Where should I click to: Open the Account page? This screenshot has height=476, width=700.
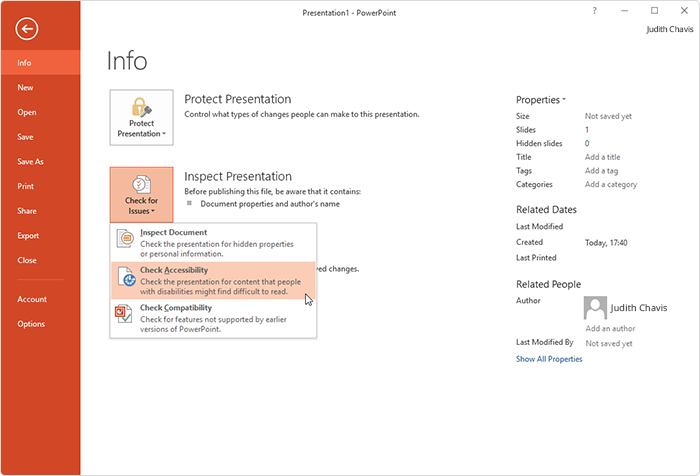coord(41,299)
